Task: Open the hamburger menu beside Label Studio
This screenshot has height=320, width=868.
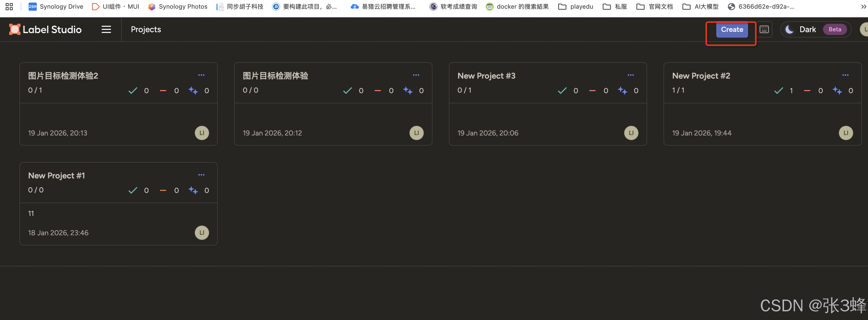Action: [x=106, y=29]
